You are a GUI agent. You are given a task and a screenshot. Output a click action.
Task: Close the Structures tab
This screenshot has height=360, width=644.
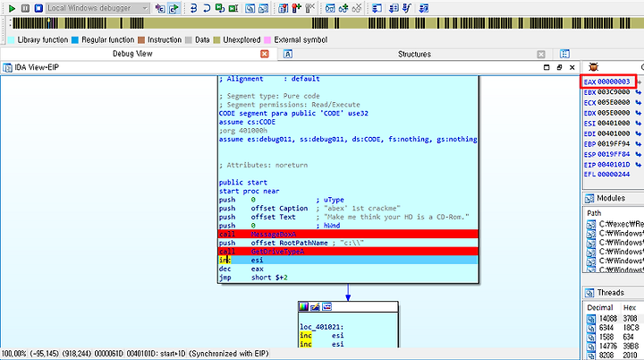pyautogui.click(x=541, y=55)
